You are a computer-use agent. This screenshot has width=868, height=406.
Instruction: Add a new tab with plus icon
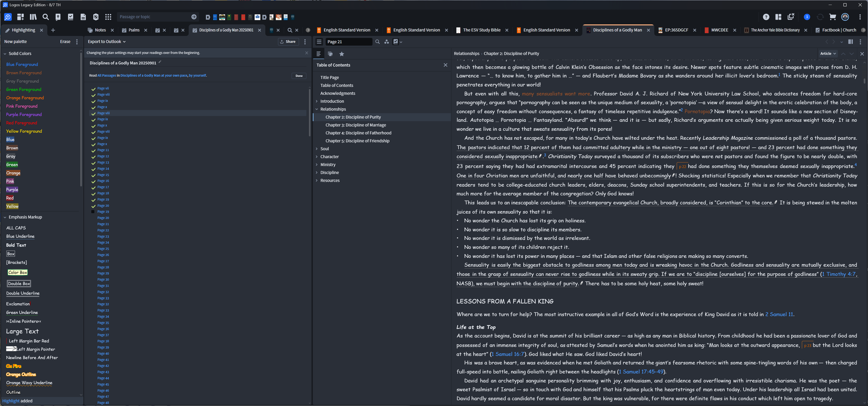pos(53,30)
